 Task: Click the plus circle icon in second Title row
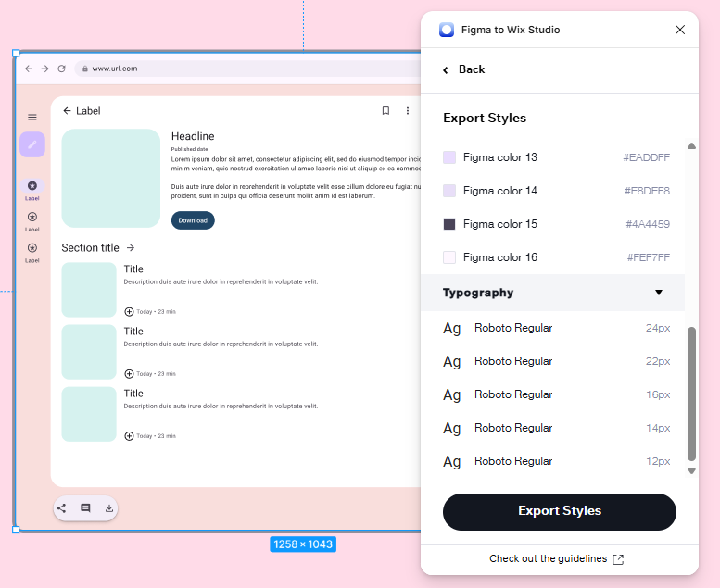(x=129, y=374)
